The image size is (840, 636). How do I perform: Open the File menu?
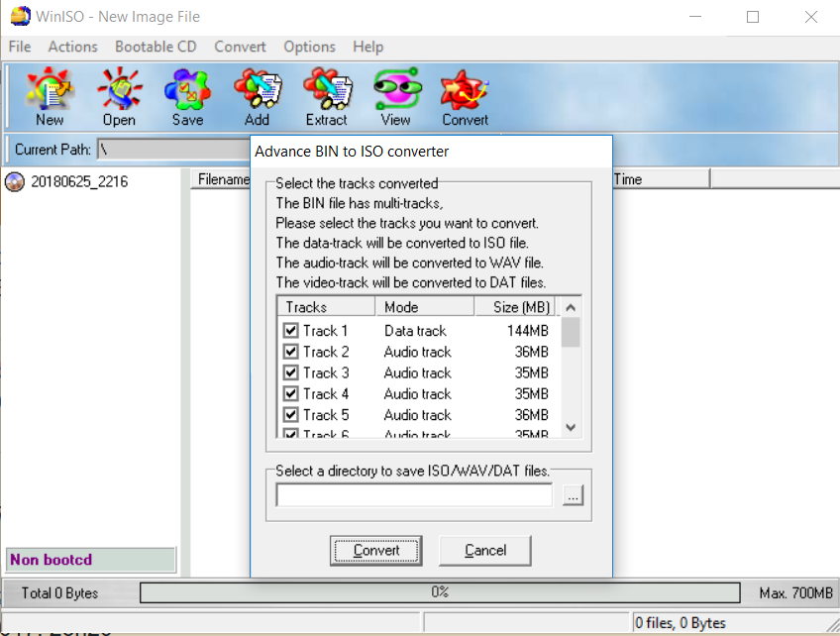click(x=20, y=47)
